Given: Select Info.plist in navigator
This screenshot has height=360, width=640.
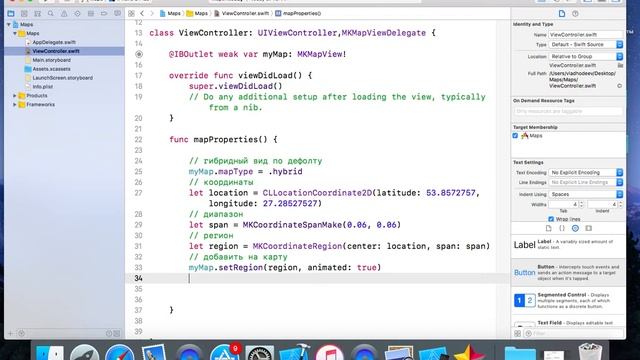Looking at the screenshot, I should click(43, 87).
